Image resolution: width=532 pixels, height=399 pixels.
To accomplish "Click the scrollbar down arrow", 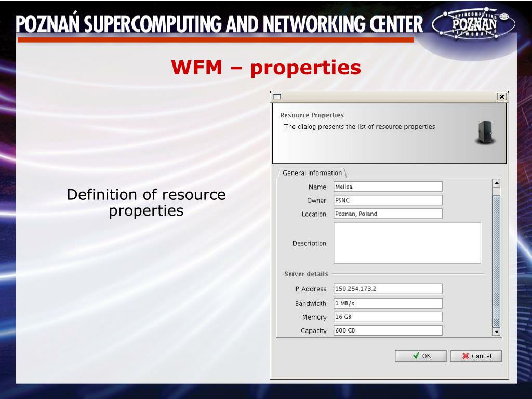I will [x=496, y=332].
